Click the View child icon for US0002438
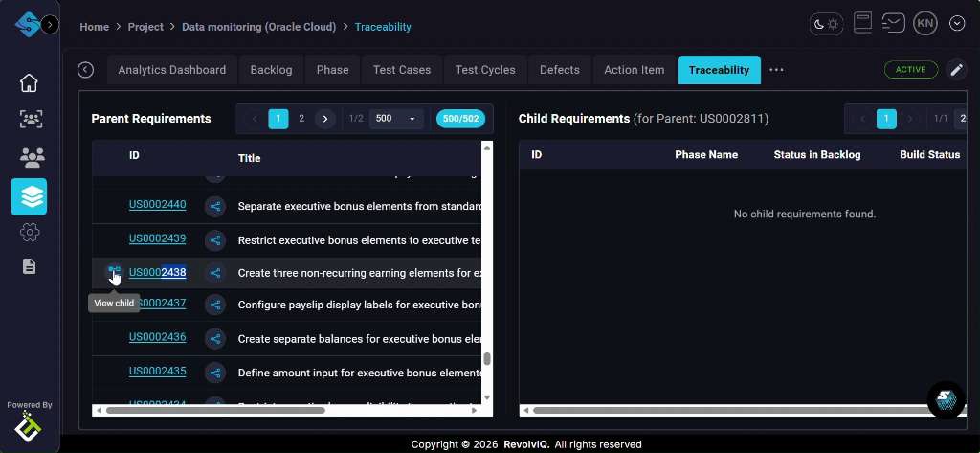Image resolution: width=980 pixels, height=453 pixels. 114,273
